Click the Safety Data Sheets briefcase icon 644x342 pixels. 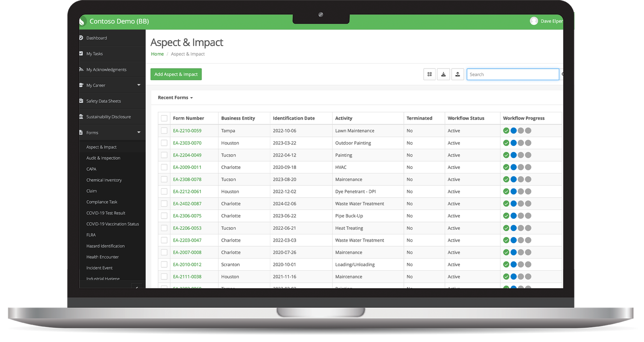coord(81,101)
